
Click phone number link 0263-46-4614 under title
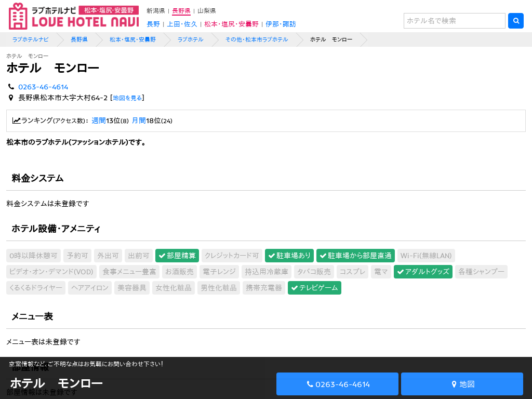(43, 87)
